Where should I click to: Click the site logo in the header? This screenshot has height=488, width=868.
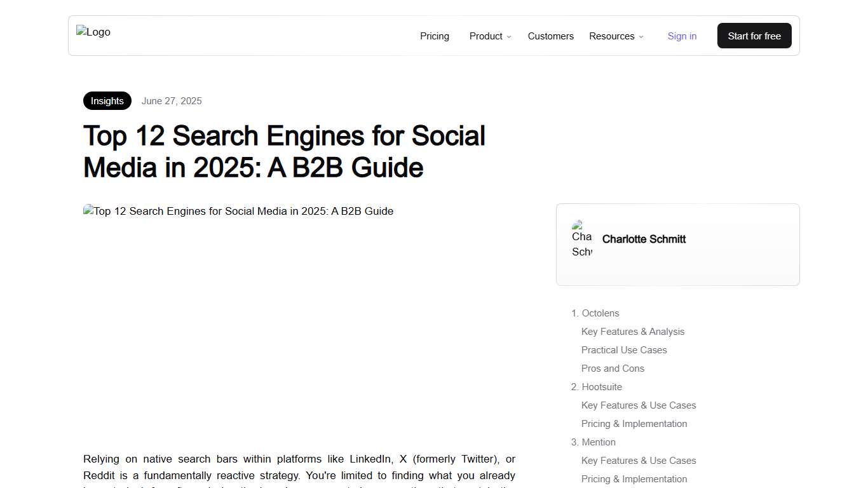93,32
